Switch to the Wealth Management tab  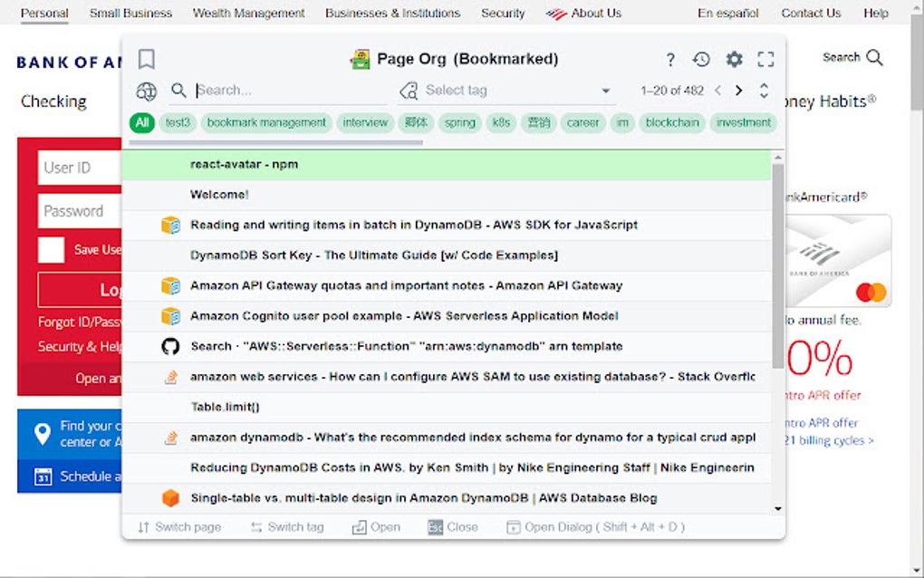coord(248,13)
